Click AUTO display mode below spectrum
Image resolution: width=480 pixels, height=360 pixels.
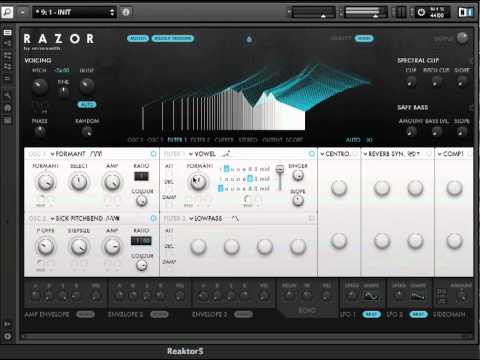pyautogui.click(x=353, y=140)
